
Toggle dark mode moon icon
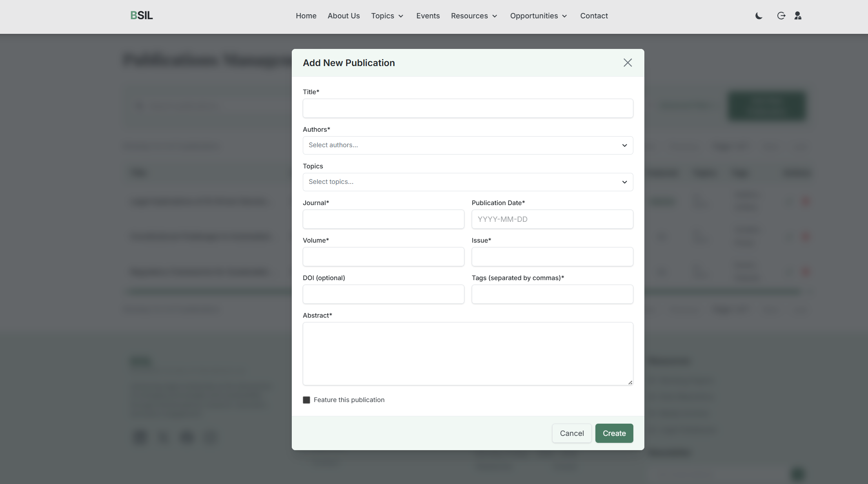pos(759,16)
